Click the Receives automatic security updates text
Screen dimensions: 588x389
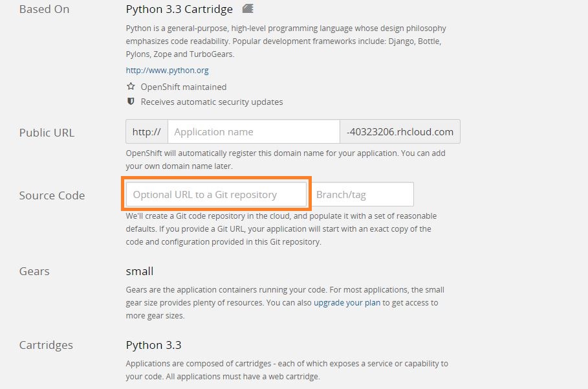212,102
